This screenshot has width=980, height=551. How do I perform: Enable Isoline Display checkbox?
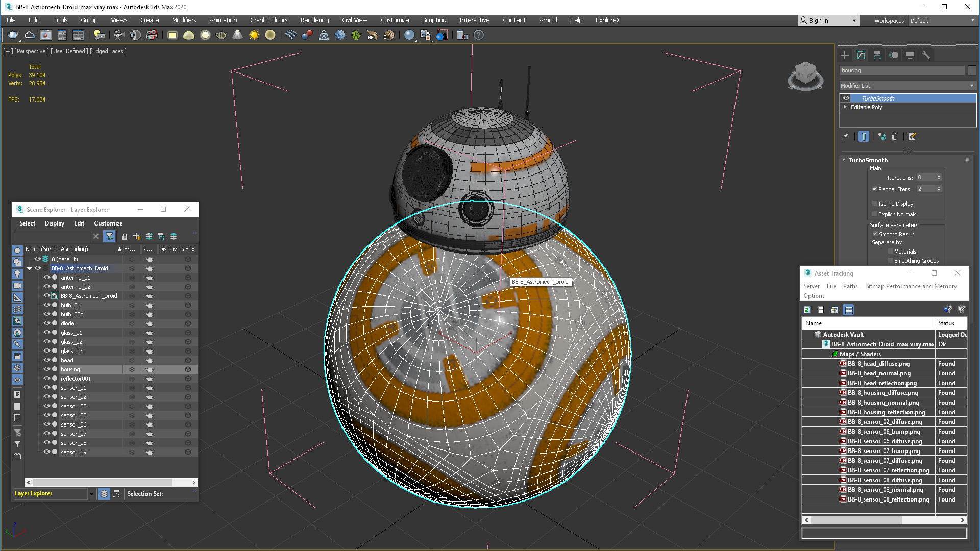coord(875,203)
